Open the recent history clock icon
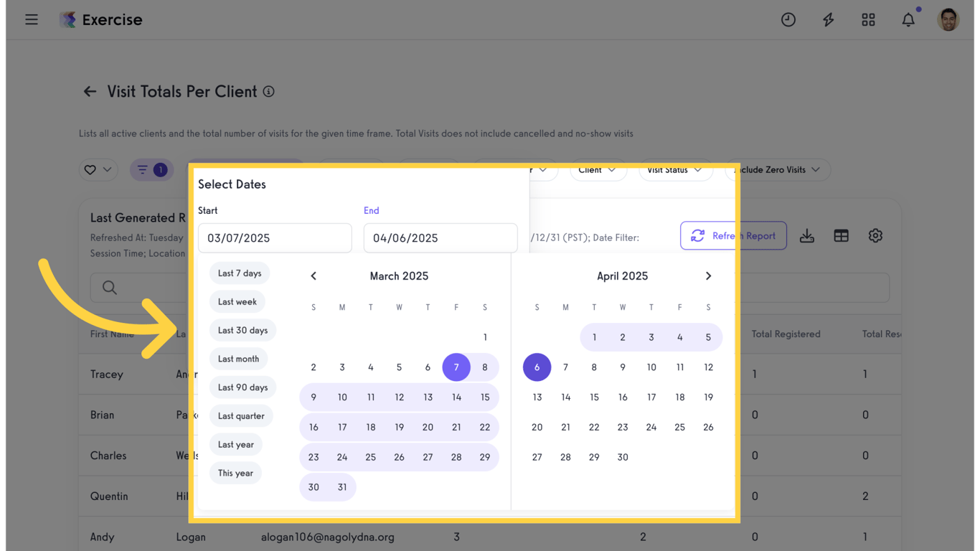The image size is (980, 551). [x=788, y=19]
